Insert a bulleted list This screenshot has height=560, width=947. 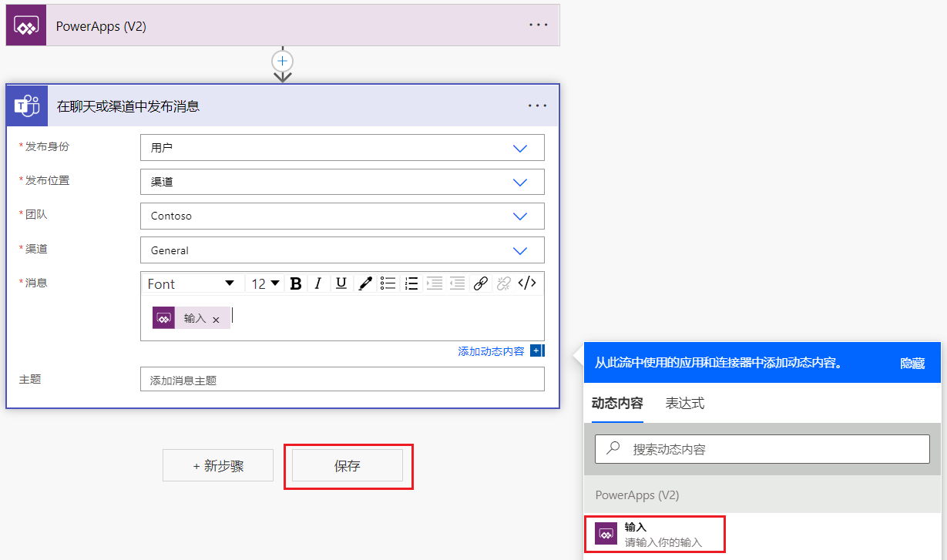click(388, 283)
